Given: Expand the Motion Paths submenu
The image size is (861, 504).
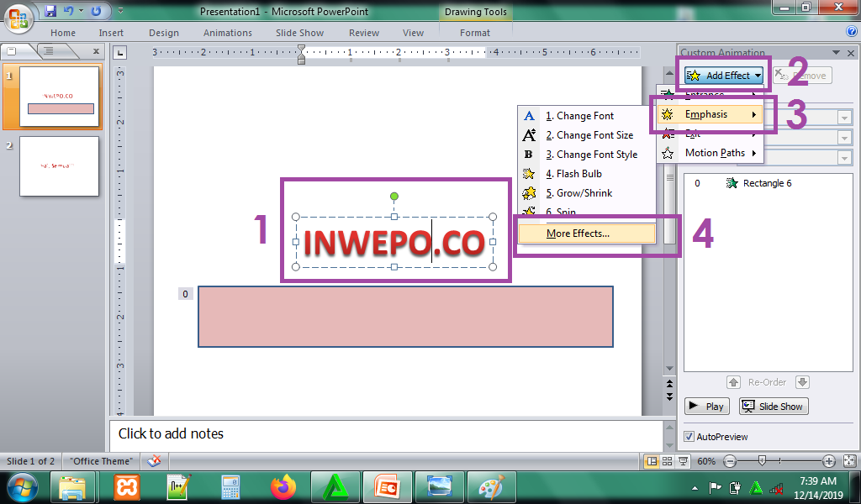Looking at the screenshot, I should tap(710, 153).
